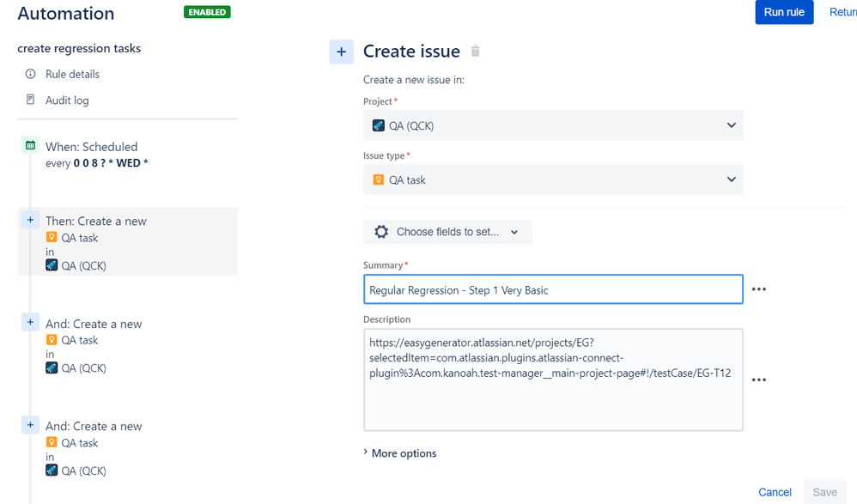Viewport: 857px width, 504px height.
Task: Select the When: Scheduled trigger step
Action: pyautogui.click(x=128, y=155)
